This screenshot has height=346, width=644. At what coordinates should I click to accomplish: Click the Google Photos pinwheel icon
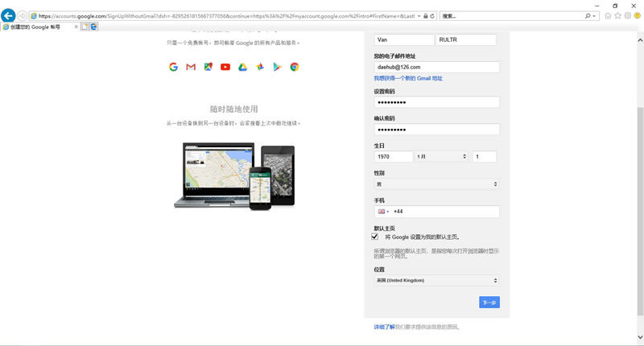260,67
